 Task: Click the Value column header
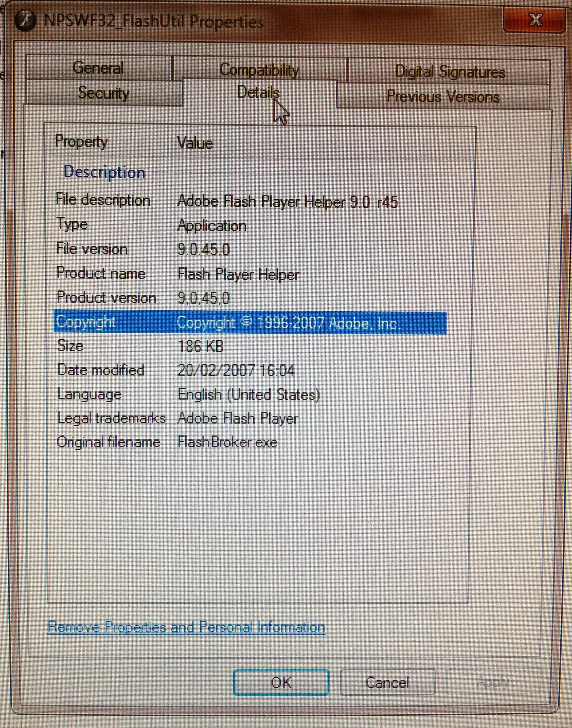[195, 143]
